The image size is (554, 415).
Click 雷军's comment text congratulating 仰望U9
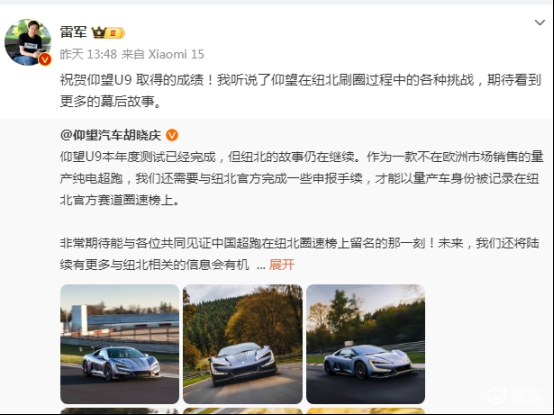[x=301, y=91]
